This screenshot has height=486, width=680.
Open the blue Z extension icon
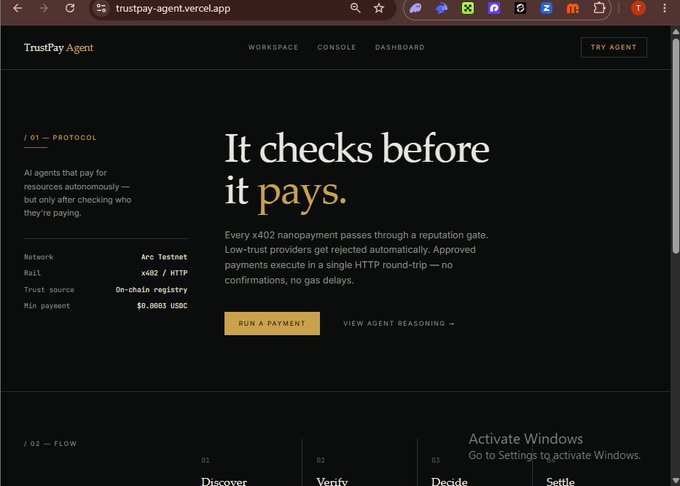(x=546, y=8)
